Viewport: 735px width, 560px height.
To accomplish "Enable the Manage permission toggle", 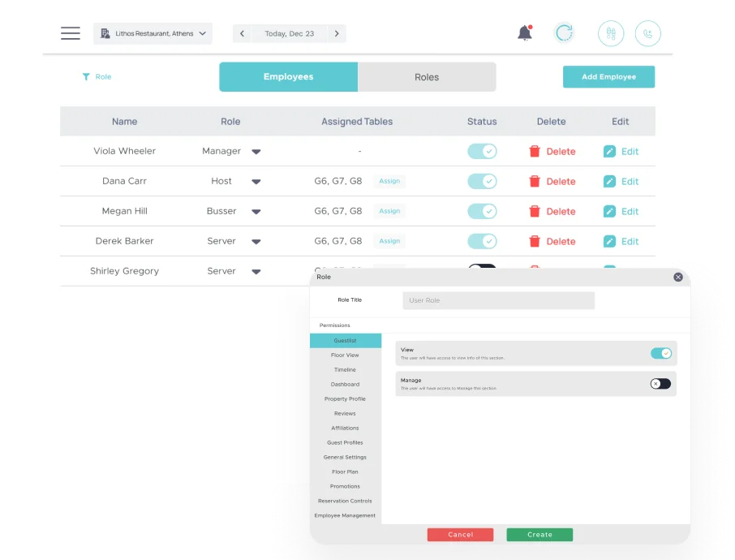I will pos(660,384).
